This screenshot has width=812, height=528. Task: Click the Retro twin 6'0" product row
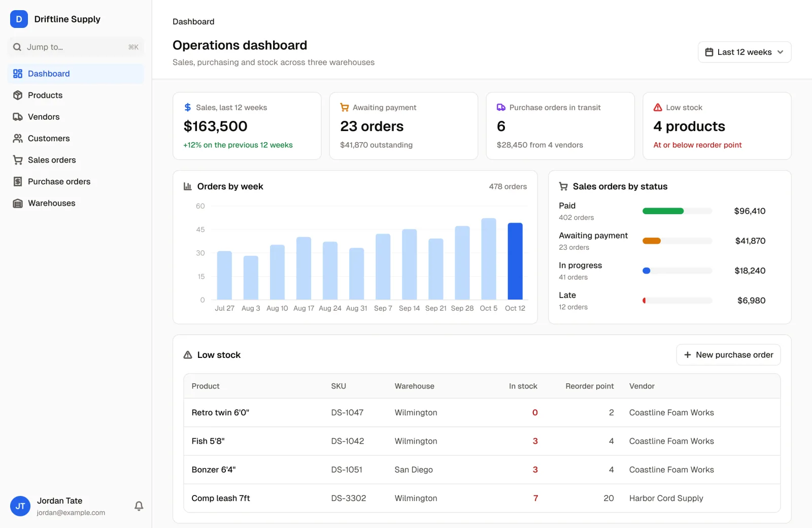click(482, 413)
